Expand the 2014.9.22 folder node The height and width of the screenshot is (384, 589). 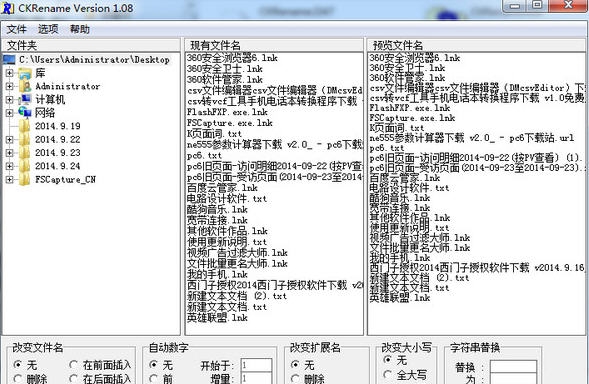[x=9, y=139]
